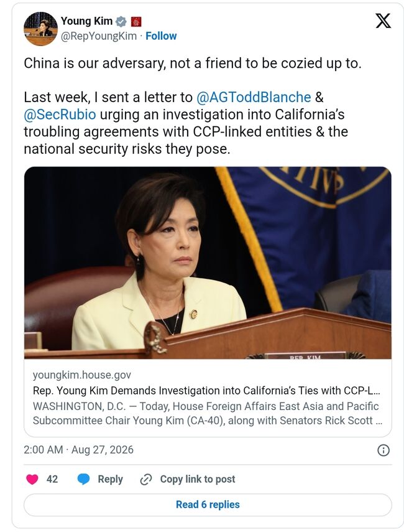Click Copy link to post text
The image size is (404, 532).
click(x=198, y=479)
